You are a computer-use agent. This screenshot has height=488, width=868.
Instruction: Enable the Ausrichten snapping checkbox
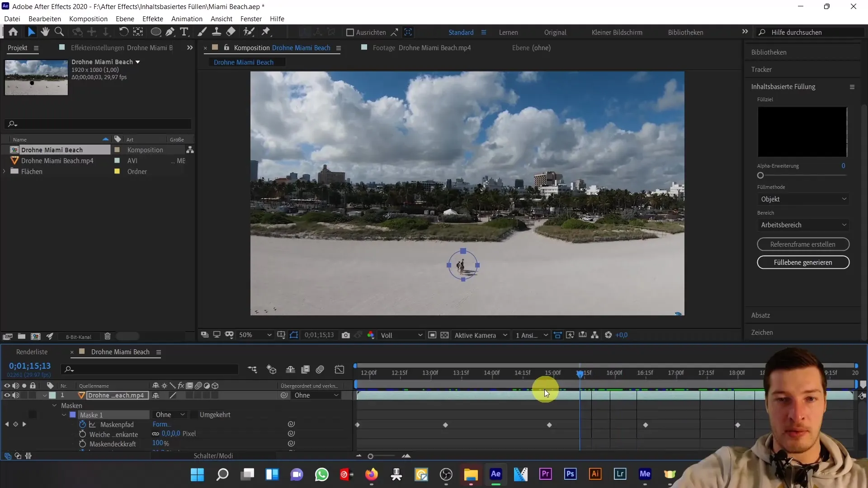point(350,33)
